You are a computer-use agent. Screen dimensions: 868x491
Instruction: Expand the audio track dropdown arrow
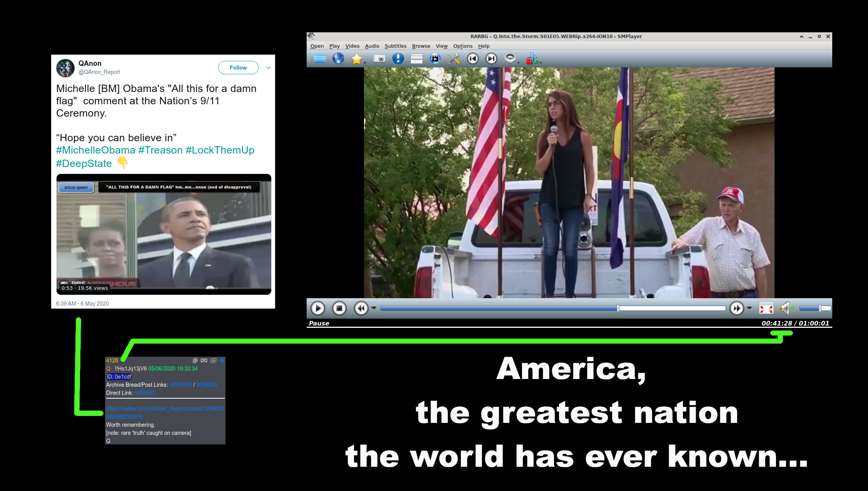(x=518, y=62)
